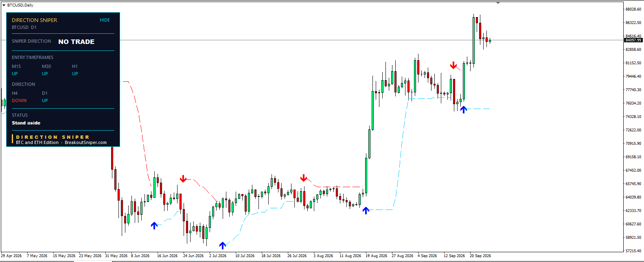Click the ENTRY TIMEFRAMES heading
Viewport: 644px width, 262px height.
[33, 57]
